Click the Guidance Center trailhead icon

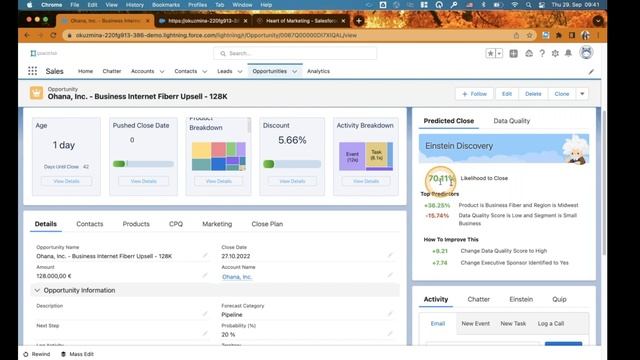[x=529, y=53]
